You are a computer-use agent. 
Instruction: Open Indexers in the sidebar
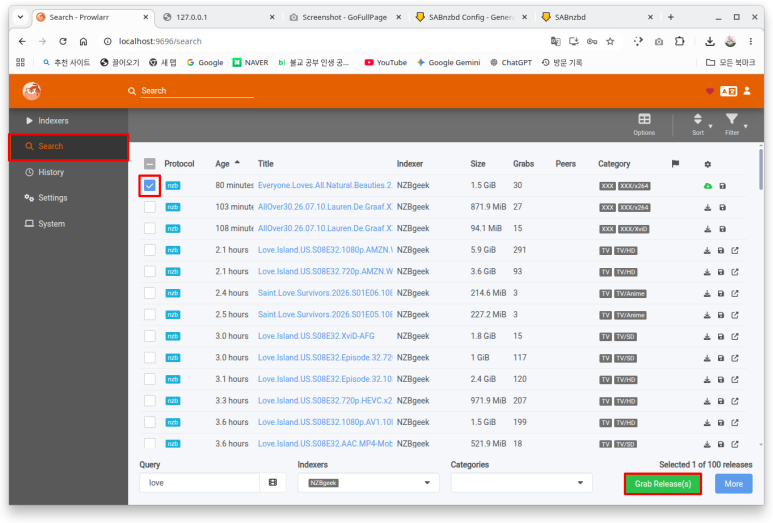pyautogui.click(x=69, y=121)
